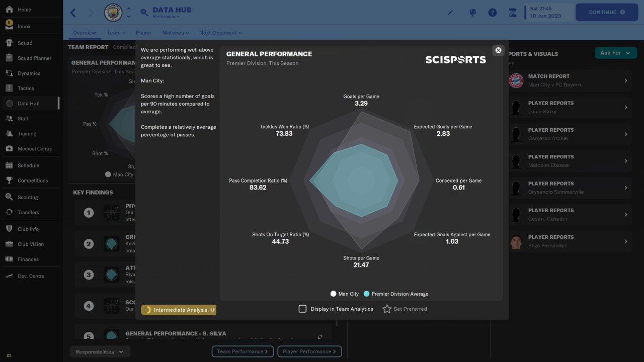Open Malcolm Ebiowei player report

pyautogui.click(x=569, y=161)
